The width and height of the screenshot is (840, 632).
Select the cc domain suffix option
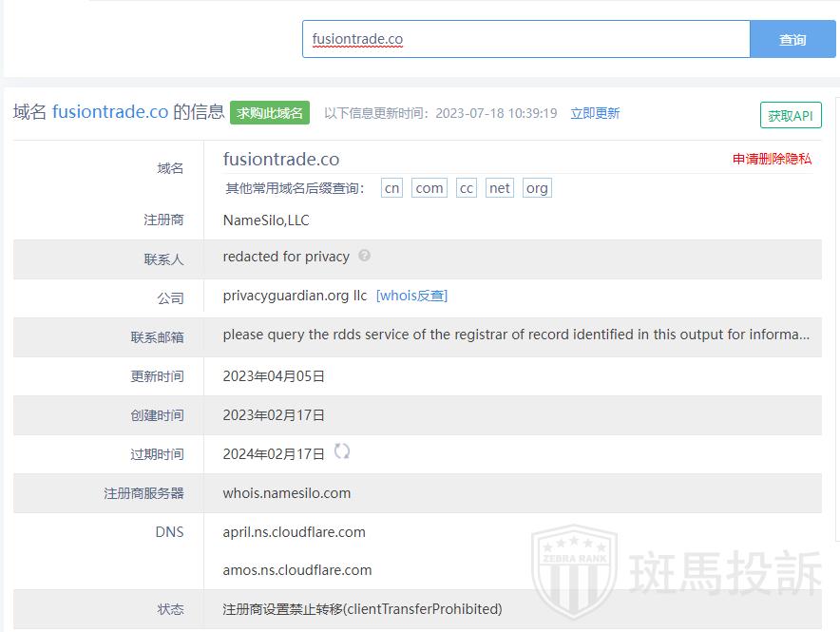(x=466, y=188)
